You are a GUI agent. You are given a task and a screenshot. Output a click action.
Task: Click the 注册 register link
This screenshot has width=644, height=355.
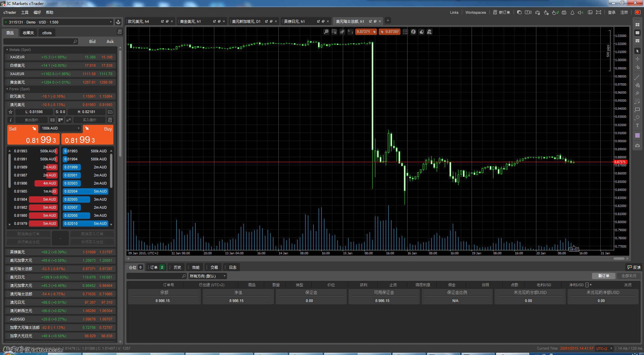624,12
